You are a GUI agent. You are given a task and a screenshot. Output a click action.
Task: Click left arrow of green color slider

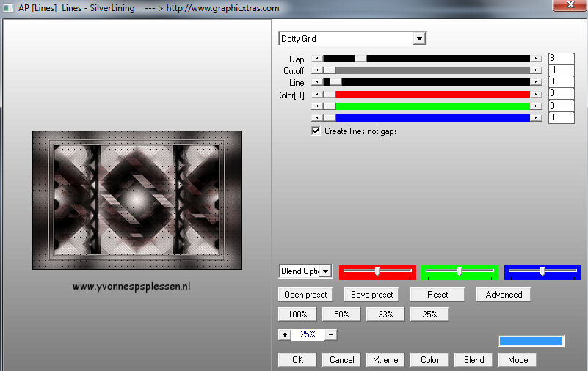point(317,106)
